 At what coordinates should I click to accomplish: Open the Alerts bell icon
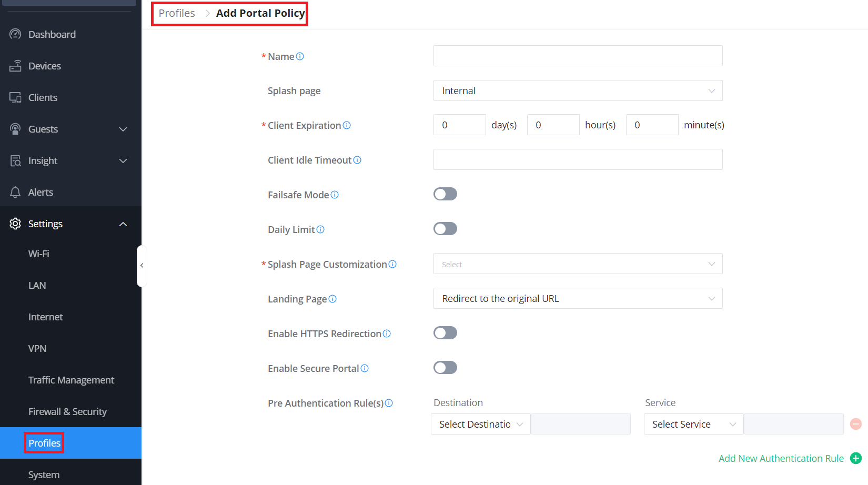(x=15, y=191)
